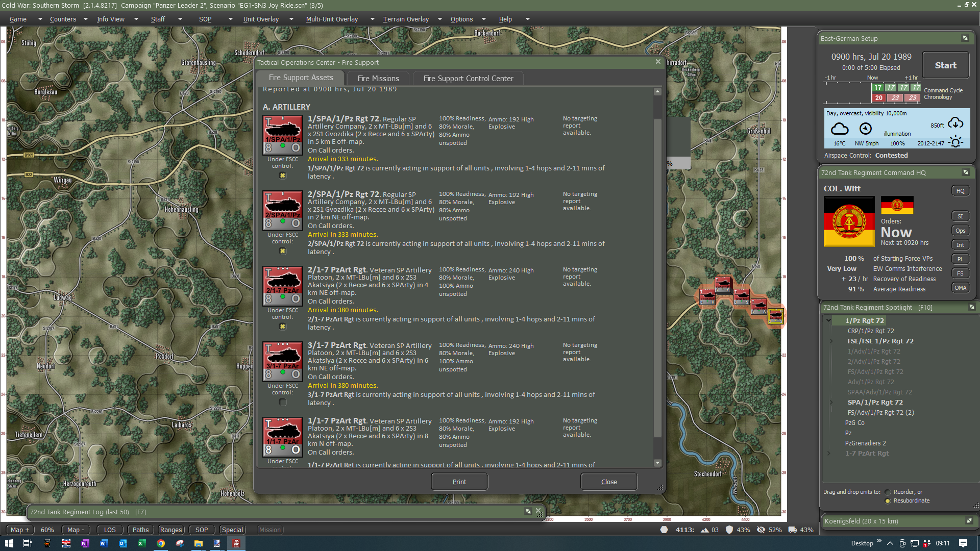Toggle the Paths display button

pos(140,530)
